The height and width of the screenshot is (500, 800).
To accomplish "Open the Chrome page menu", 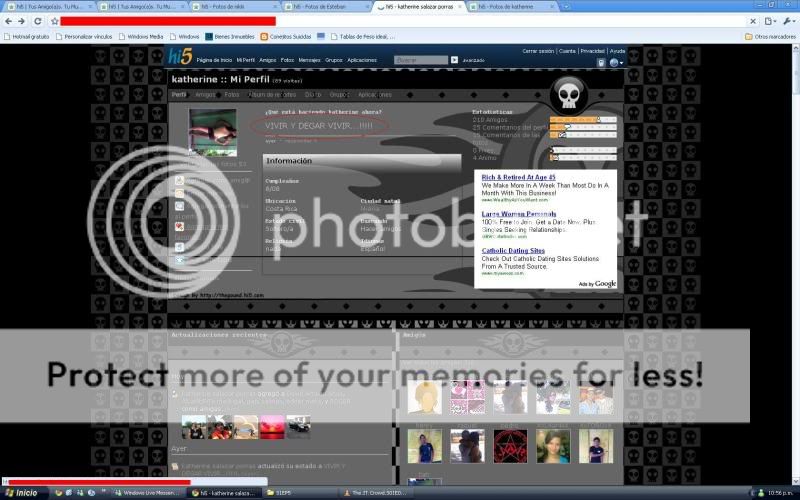I will point(770,20).
